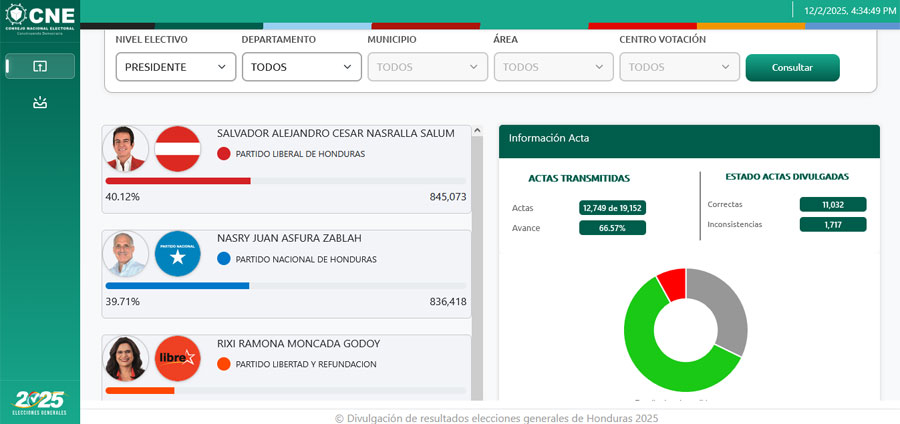Viewport: 900px width, 424px height.
Task: Click the Partido Nacional blue star logo
Action: tap(178, 254)
